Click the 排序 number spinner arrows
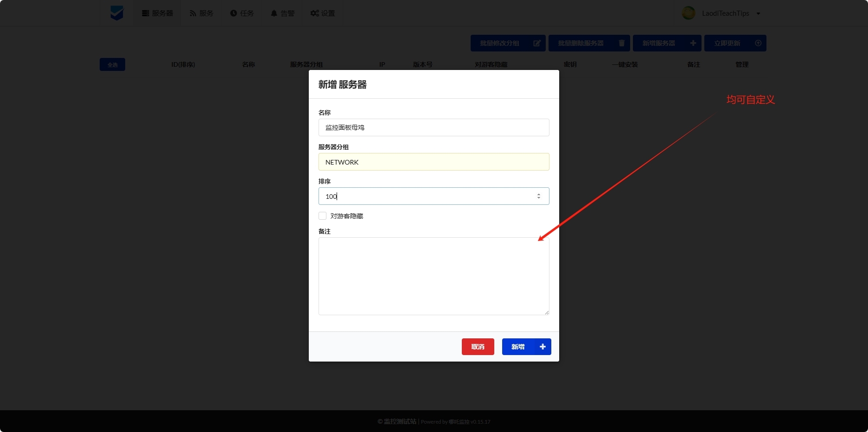The height and width of the screenshot is (432, 868). [538, 197]
